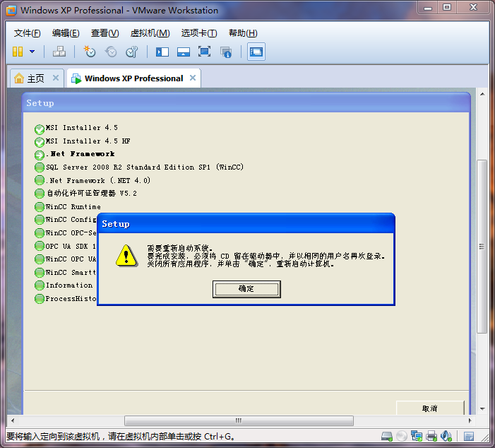Open the 虚拟机(M) menu

point(150,33)
